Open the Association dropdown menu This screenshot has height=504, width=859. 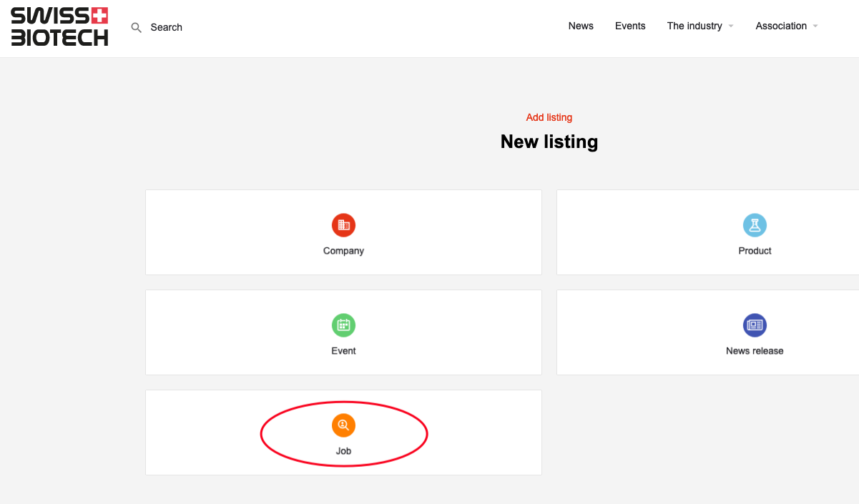point(781,26)
